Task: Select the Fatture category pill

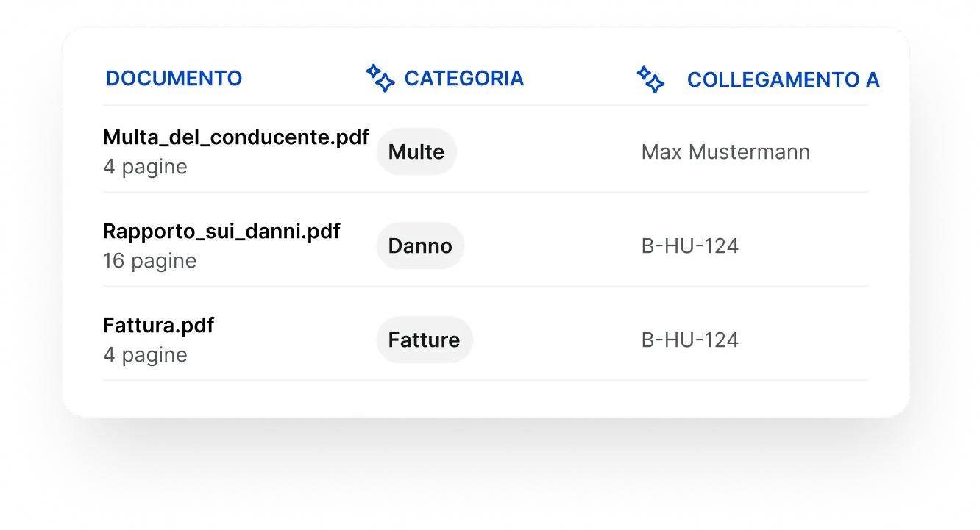Action: coord(425,340)
